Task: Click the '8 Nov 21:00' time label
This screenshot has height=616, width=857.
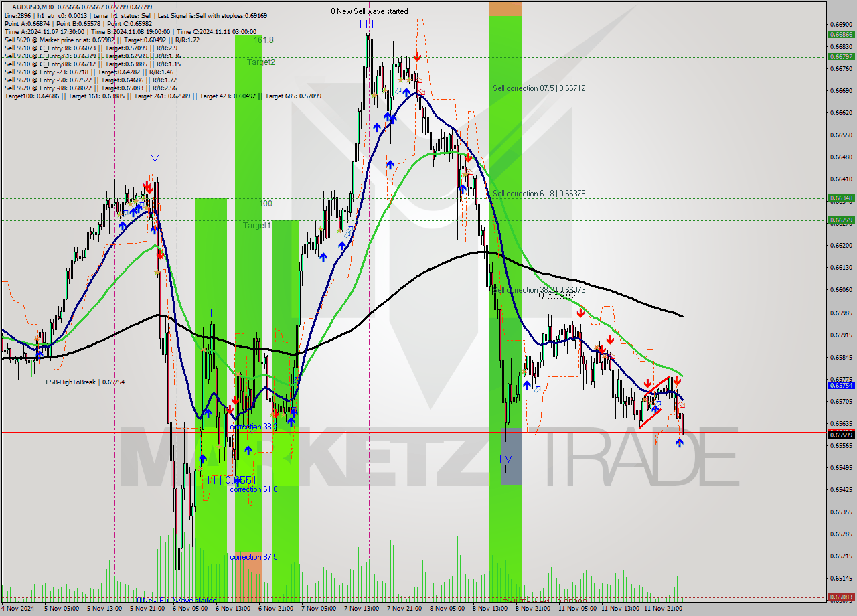Action: point(533,609)
